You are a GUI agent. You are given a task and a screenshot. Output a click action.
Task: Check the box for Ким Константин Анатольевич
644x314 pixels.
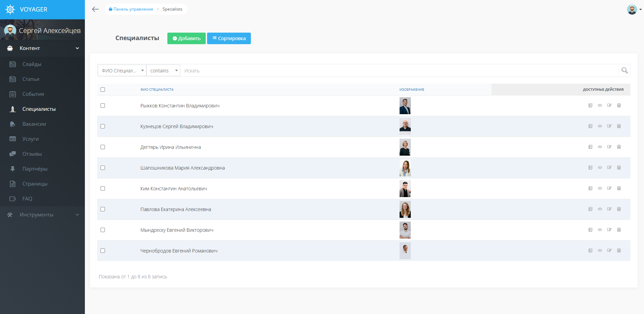coord(103,188)
